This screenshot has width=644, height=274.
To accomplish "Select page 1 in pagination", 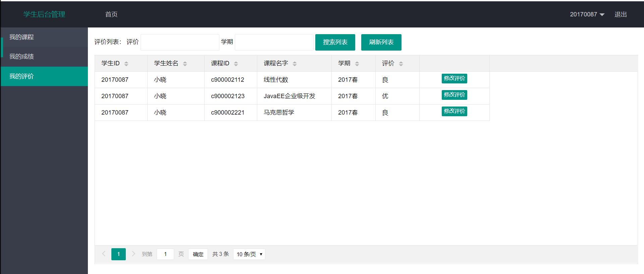I will pyautogui.click(x=118, y=254).
